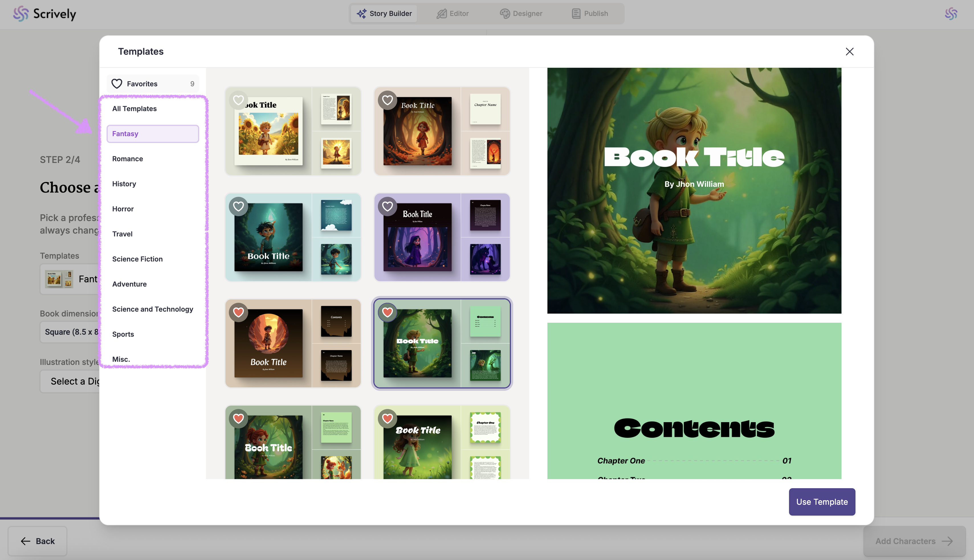The width and height of the screenshot is (974, 560).
Task: Select the Science Fiction category
Action: coord(137,259)
